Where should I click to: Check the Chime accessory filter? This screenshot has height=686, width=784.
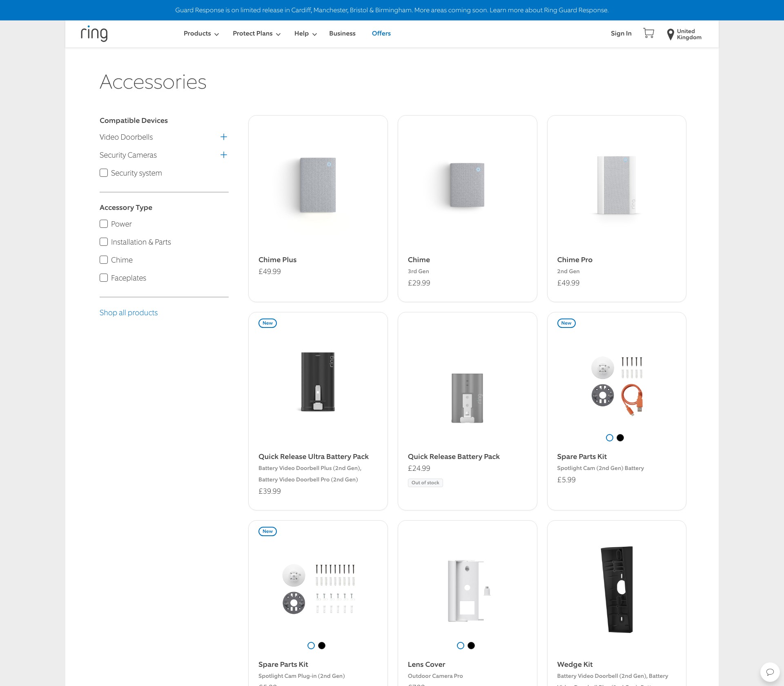click(x=104, y=260)
